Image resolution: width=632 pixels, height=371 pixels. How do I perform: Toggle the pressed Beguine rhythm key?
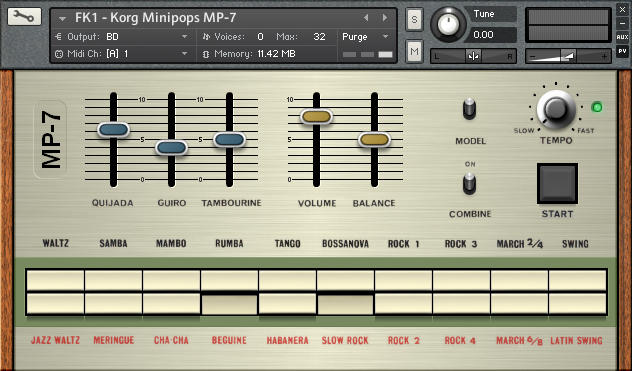tap(229, 304)
